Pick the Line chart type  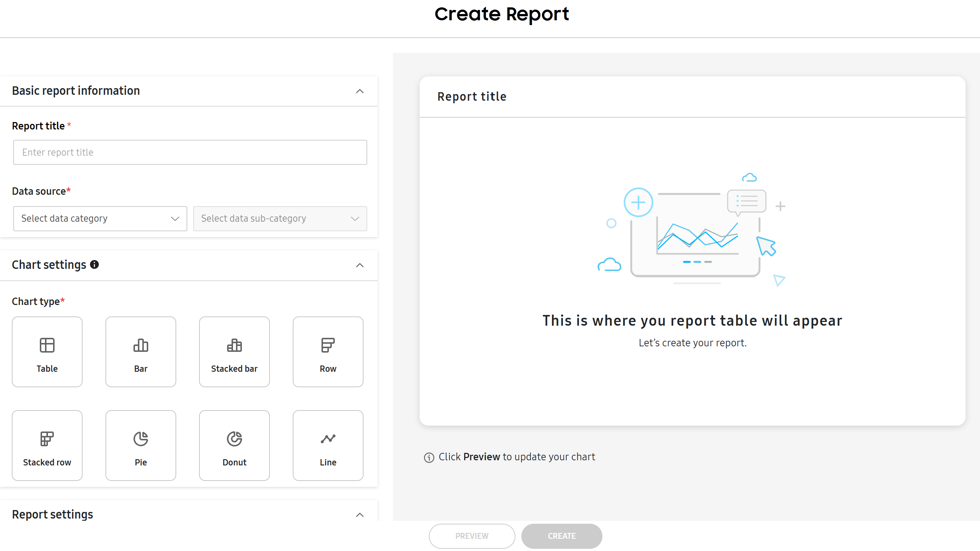(328, 445)
